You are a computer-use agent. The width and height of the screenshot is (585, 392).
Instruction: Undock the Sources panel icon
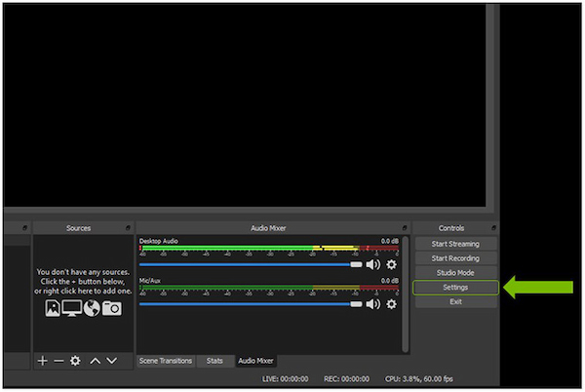click(x=128, y=227)
